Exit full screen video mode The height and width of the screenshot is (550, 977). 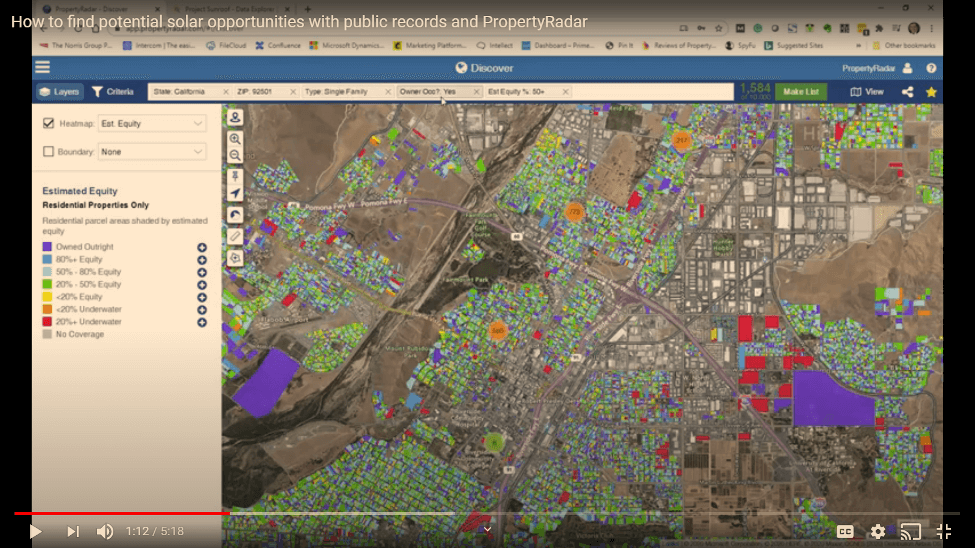point(944,531)
